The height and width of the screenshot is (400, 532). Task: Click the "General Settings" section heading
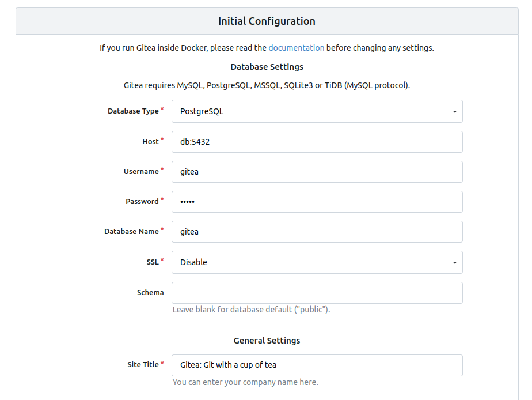[x=267, y=341]
